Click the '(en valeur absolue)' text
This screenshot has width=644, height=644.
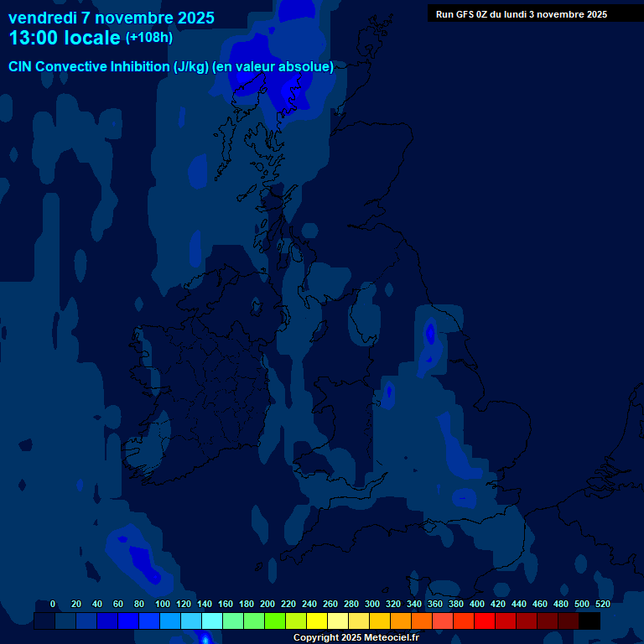[274, 66]
